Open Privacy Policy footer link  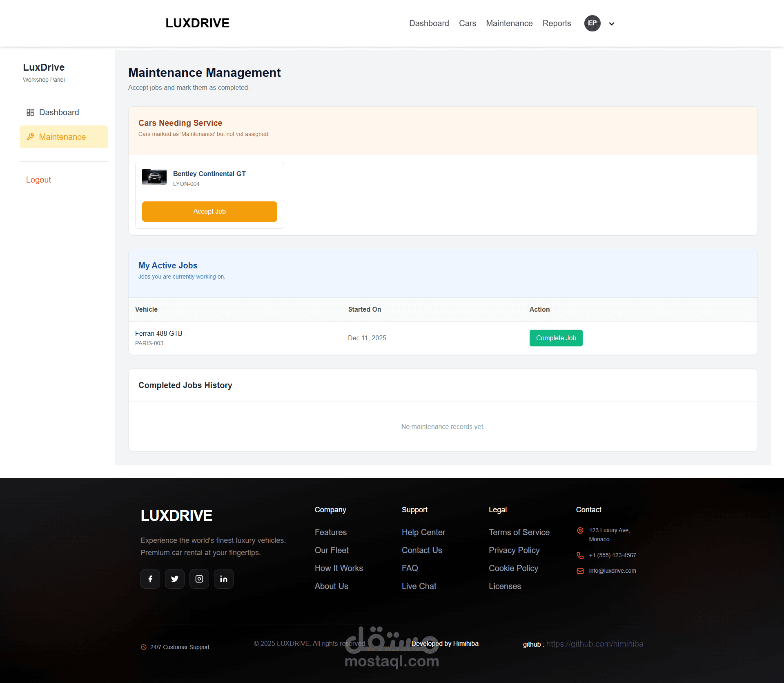click(x=514, y=550)
